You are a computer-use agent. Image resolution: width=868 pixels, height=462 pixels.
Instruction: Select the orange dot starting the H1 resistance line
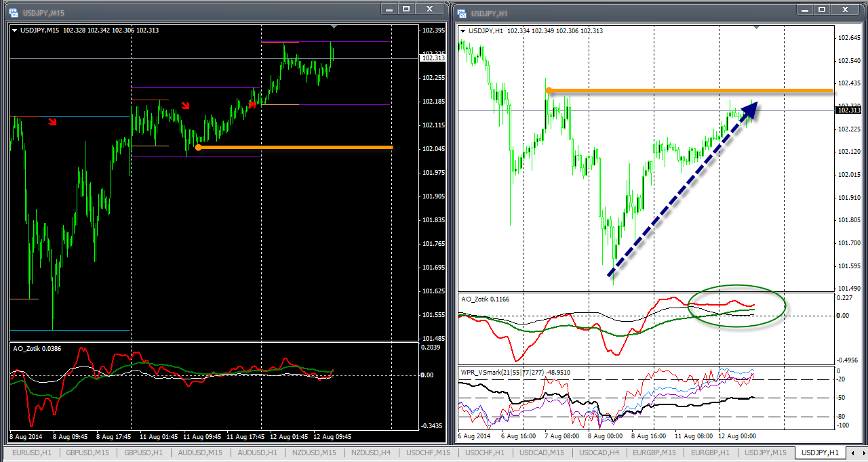click(x=549, y=90)
